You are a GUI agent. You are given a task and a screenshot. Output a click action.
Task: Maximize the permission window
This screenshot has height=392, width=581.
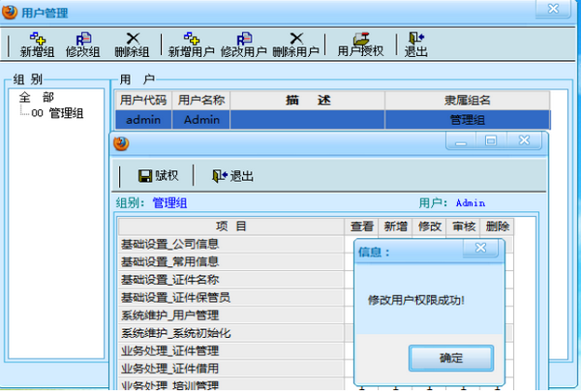click(491, 141)
